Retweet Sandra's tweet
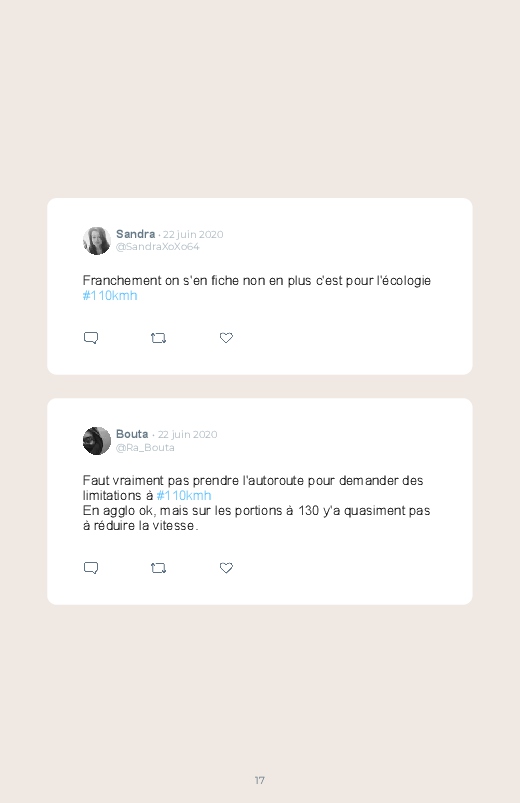 (158, 338)
